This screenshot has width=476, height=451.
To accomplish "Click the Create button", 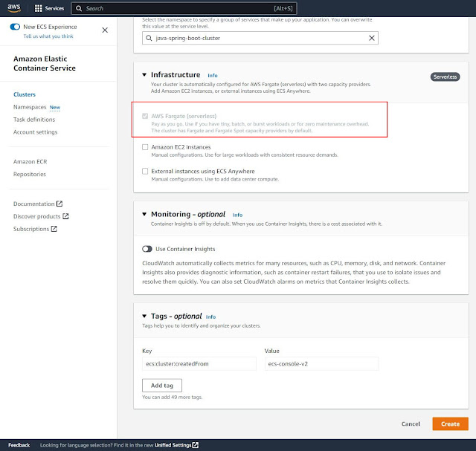I will pos(450,424).
